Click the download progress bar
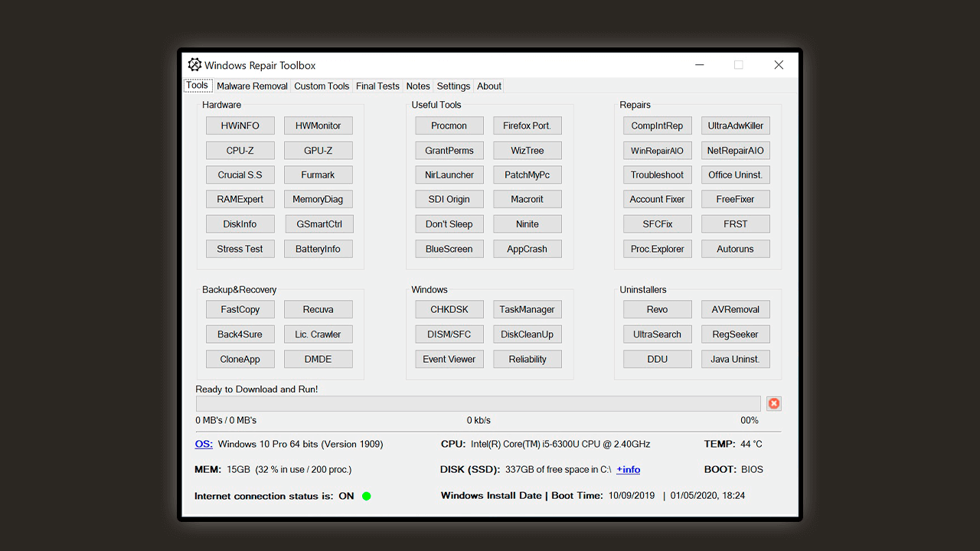The width and height of the screenshot is (980, 551). (478, 404)
